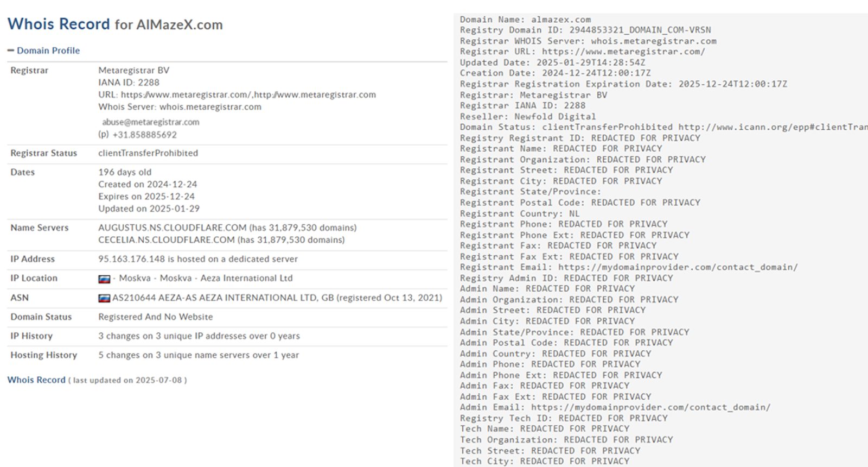The width and height of the screenshot is (868, 467).
Task: Select the Registry Registrant ID line
Action: pos(580,138)
